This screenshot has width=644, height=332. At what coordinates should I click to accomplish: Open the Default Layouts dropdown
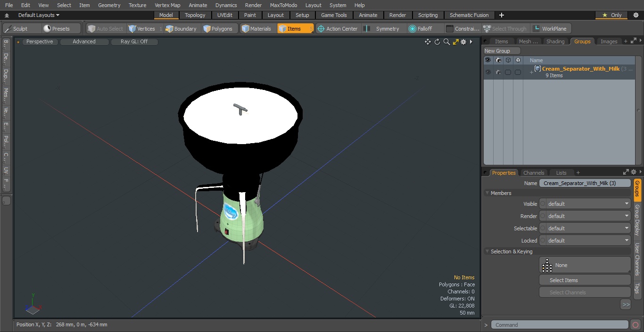(39, 15)
